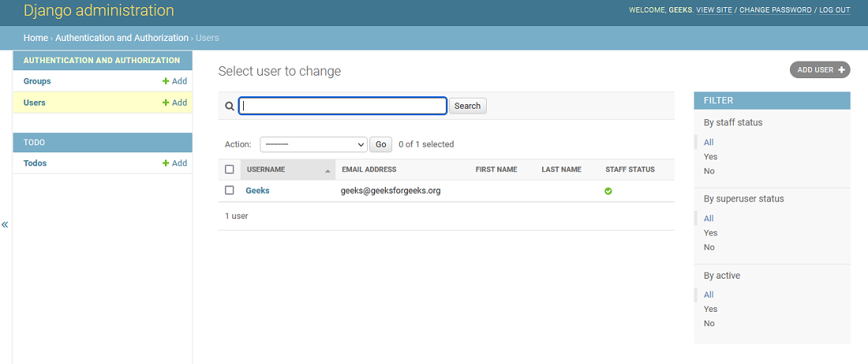This screenshot has height=364, width=868.
Task: Open the Authentication and Authorization sidebar header
Action: [x=102, y=60]
